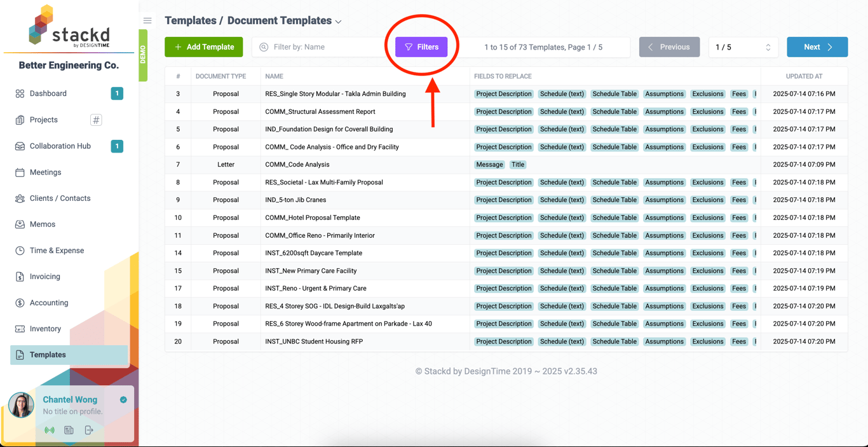Click the Templates breadcrumb link

click(x=189, y=20)
